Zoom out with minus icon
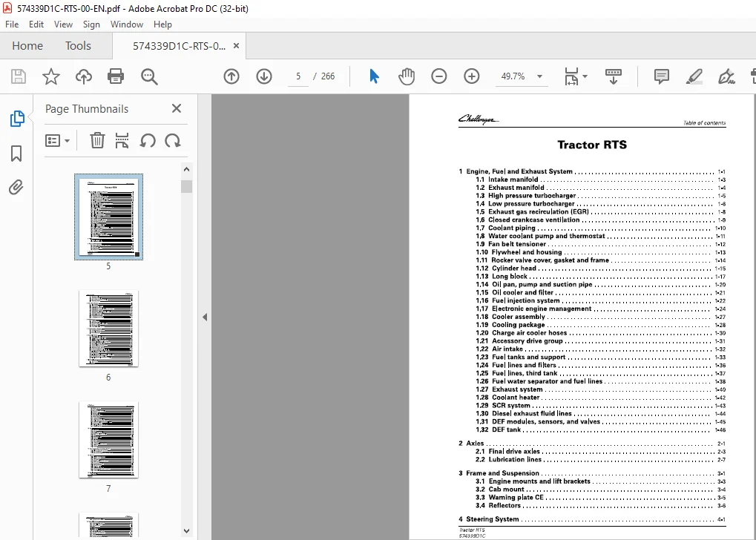Image resolution: width=756 pixels, height=540 pixels. pyautogui.click(x=438, y=76)
